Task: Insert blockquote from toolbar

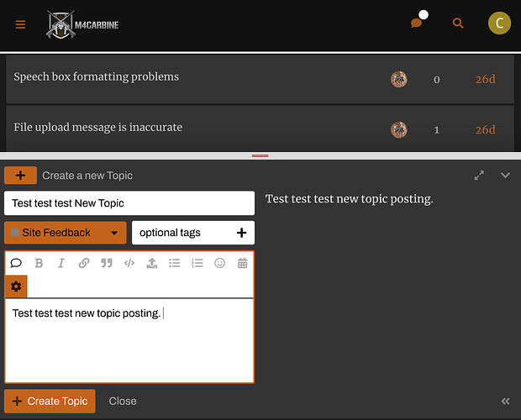Action: pos(107,263)
